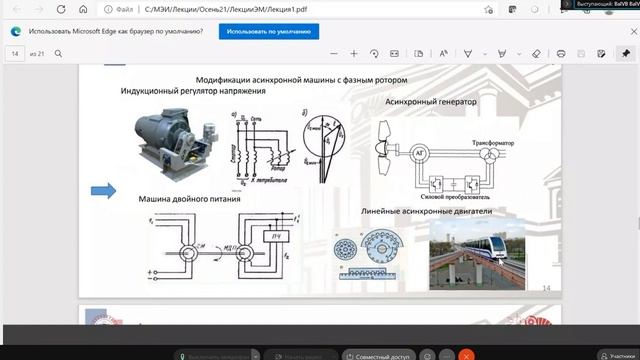The image size is (640, 360).
Task: Zoom in the PDF view
Action: pyautogui.click(x=354, y=53)
